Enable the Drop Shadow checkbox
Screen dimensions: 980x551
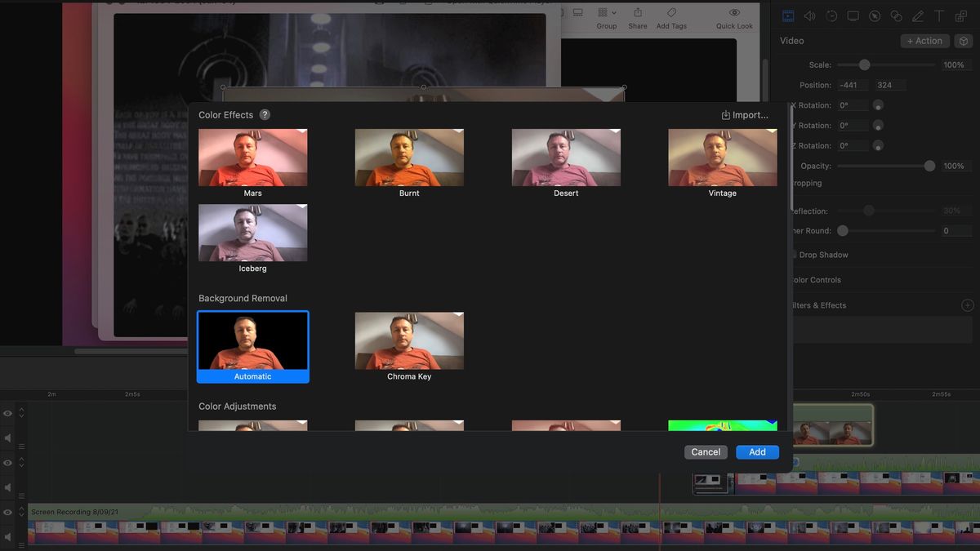coord(793,254)
